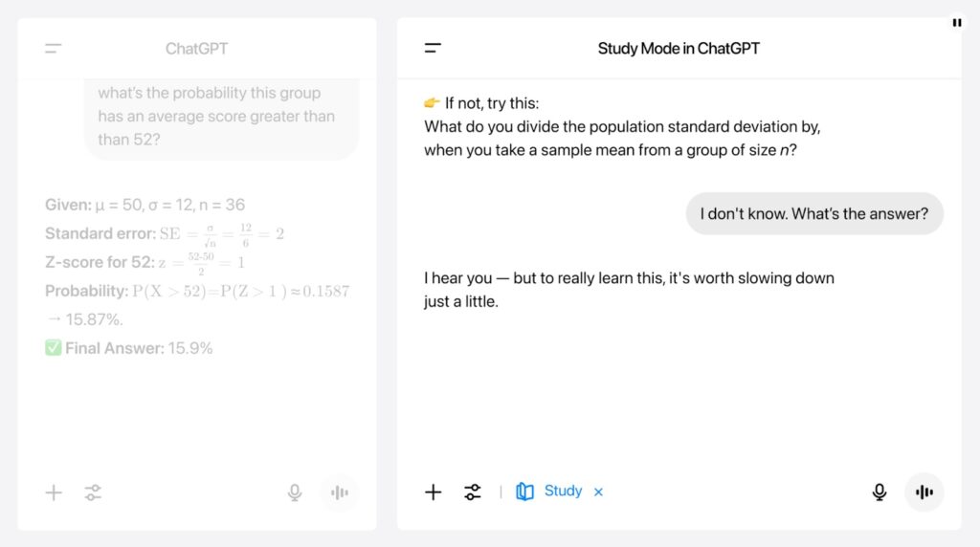Screen dimensions: 980x547
Task: Start voice mode in the Study Mode panel
Action: tap(924, 492)
